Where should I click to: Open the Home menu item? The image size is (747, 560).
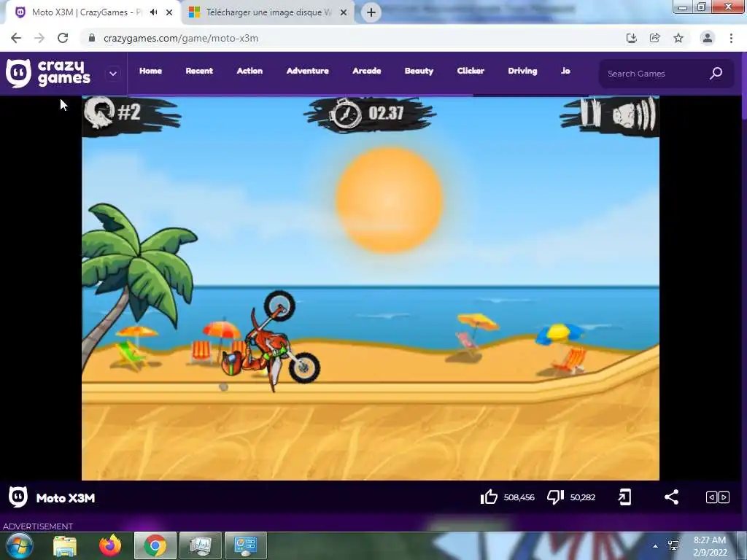tap(150, 71)
